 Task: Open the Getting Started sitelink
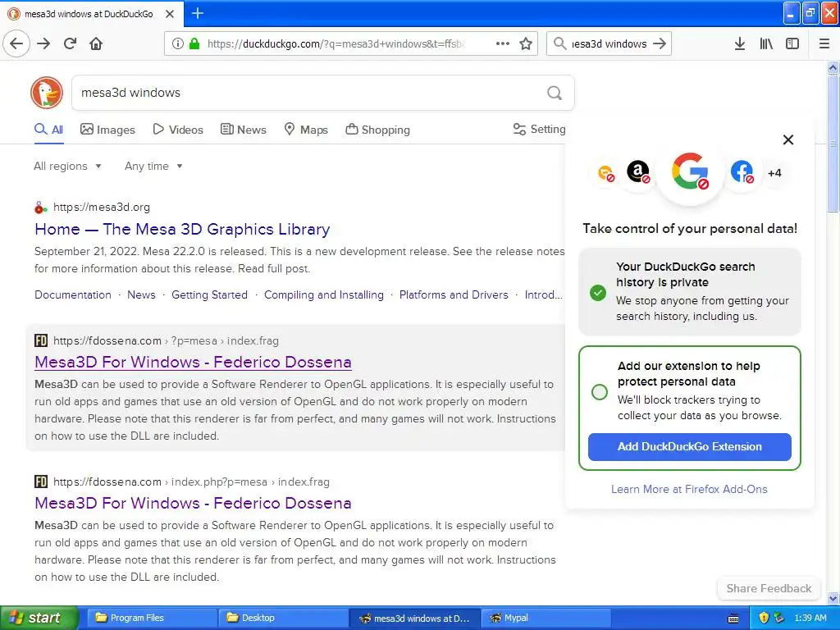pos(209,294)
